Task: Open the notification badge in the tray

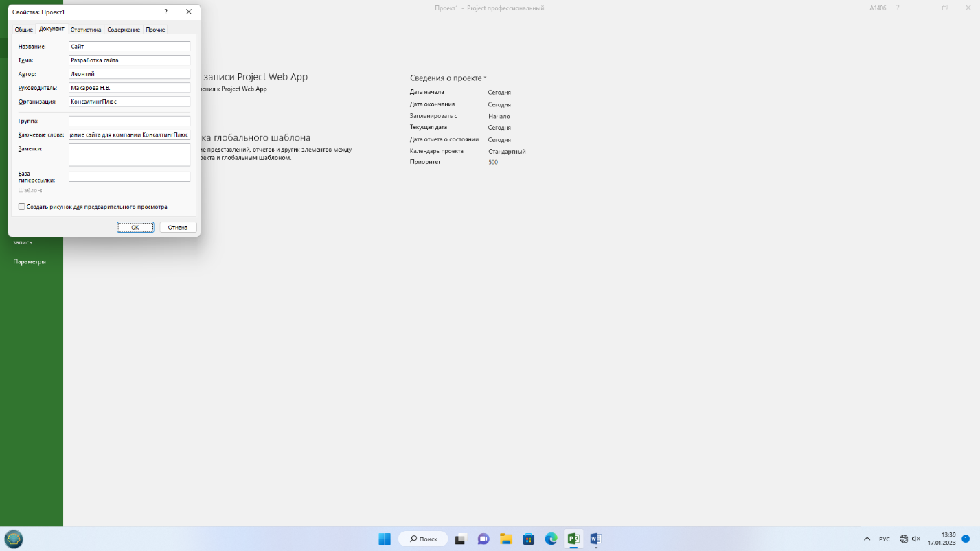Action: pos(966,539)
